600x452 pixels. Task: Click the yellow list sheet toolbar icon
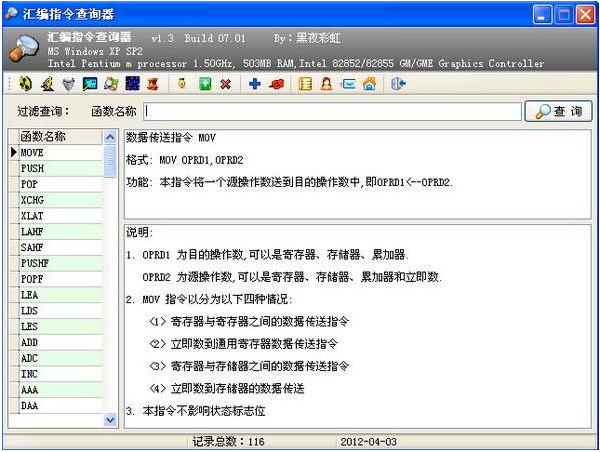point(305,84)
